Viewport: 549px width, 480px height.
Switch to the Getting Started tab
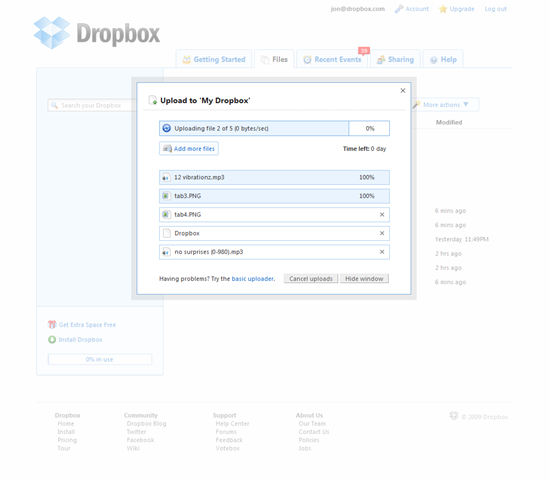coord(214,59)
